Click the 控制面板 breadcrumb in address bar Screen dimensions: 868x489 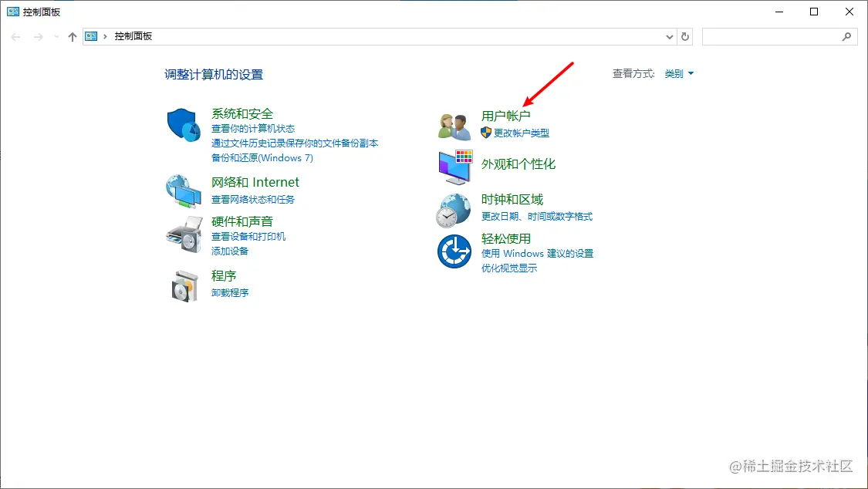(133, 36)
